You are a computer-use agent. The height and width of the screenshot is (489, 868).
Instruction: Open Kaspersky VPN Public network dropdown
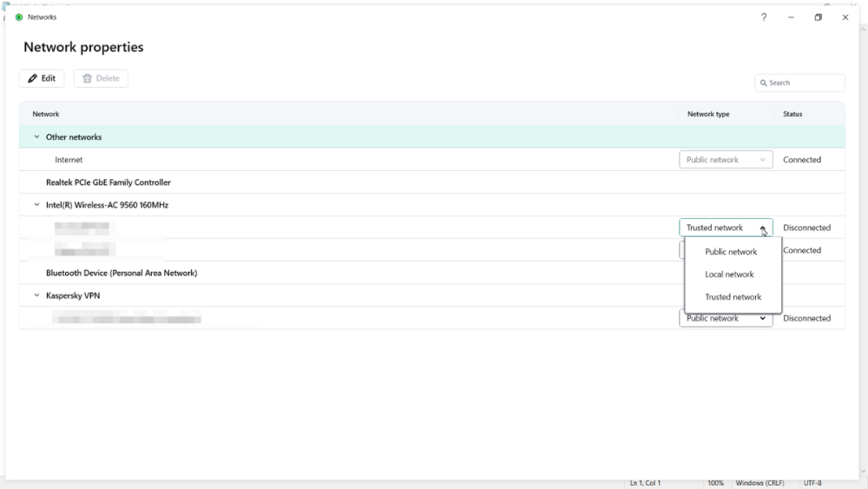coord(726,319)
